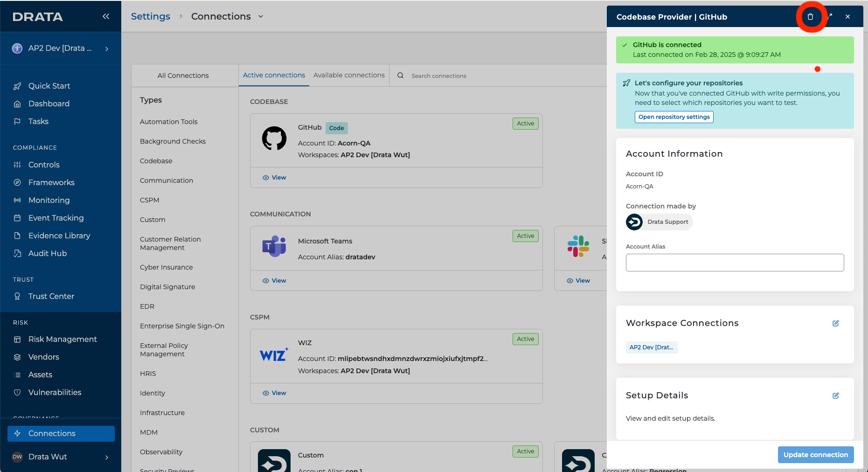Click the WIZ logo

tap(274, 355)
